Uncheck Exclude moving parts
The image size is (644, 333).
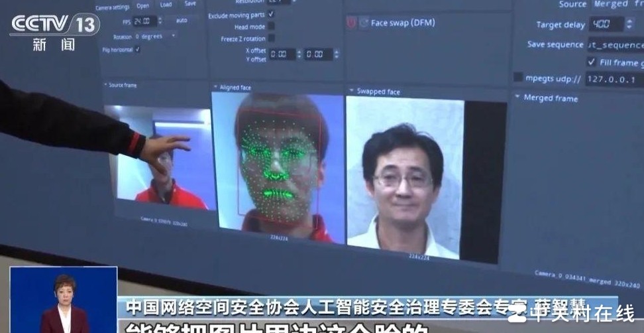271,15
